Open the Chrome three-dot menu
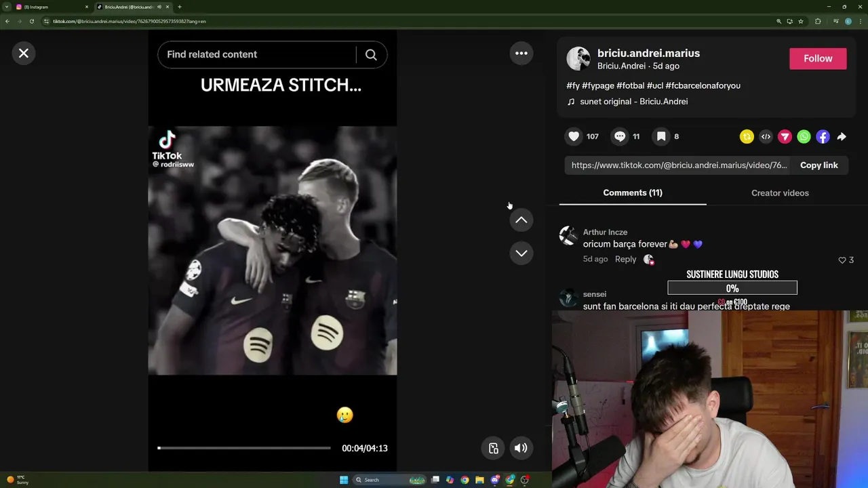The height and width of the screenshot is (488, 868). (x=860, y=21)
